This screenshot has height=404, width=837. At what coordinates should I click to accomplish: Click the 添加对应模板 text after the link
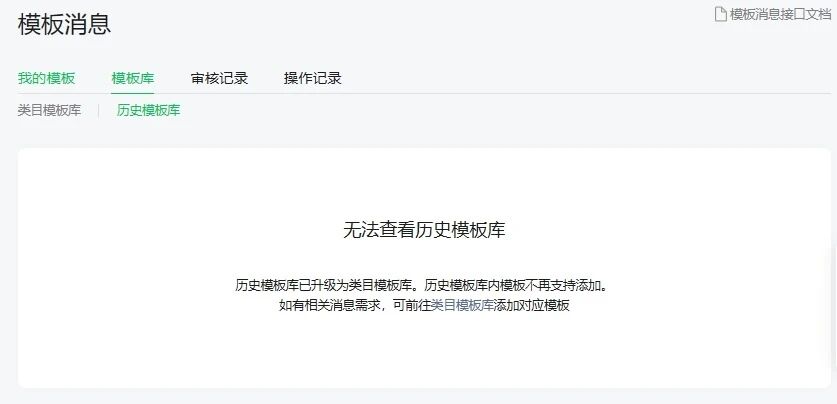point(532,306)
